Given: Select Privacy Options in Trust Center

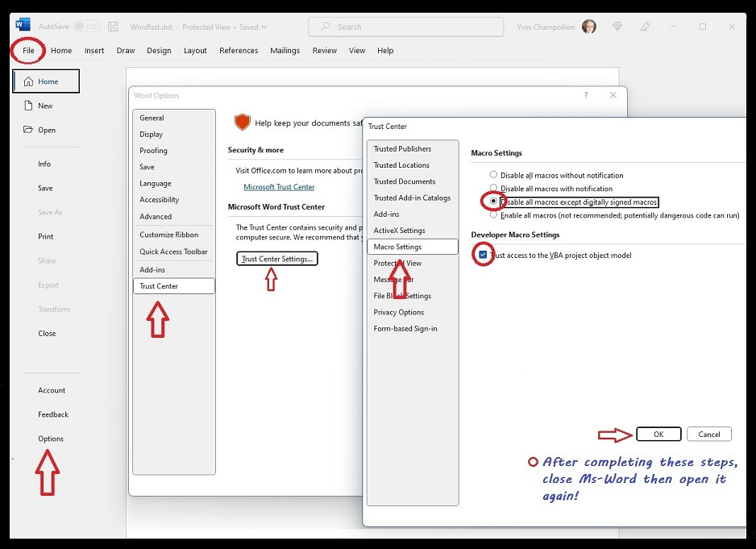Looking at the screenshot, I should (413, 312).
